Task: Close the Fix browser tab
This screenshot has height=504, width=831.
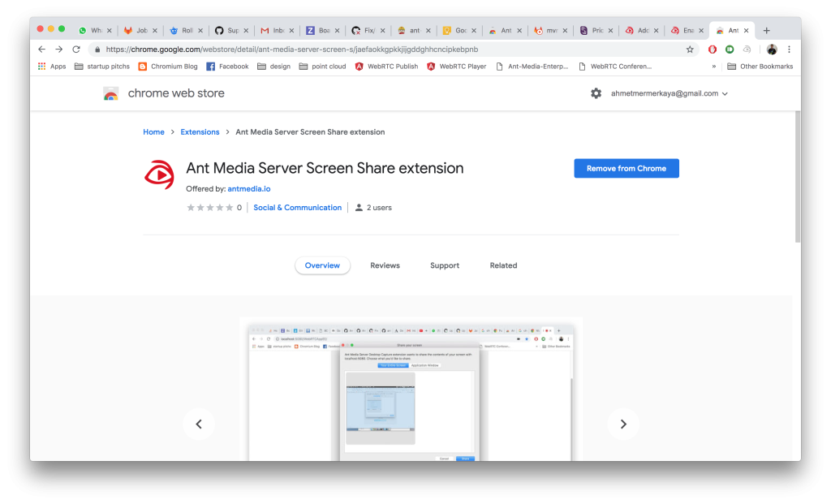Action: click(383, 31)
